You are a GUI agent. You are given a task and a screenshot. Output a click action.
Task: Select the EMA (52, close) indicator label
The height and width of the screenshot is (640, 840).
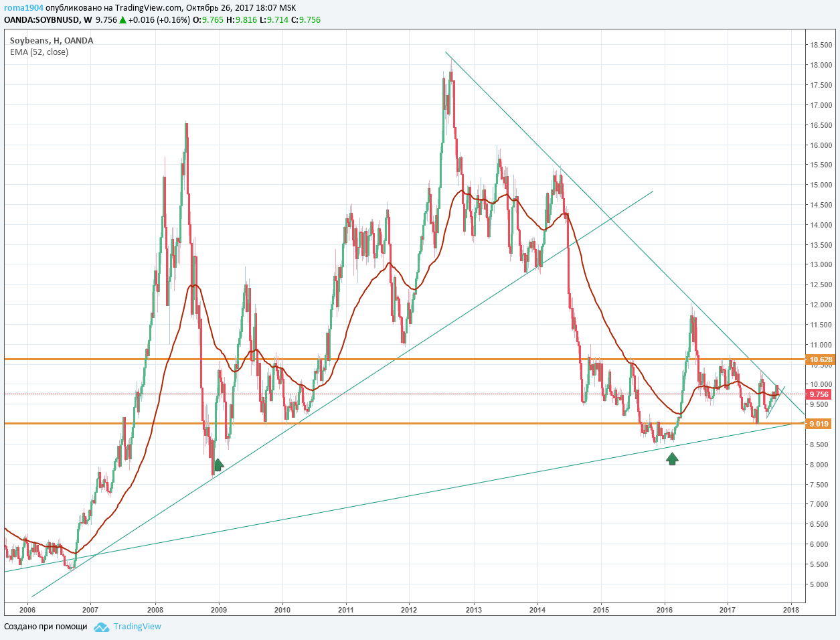[x=39, y=52]
